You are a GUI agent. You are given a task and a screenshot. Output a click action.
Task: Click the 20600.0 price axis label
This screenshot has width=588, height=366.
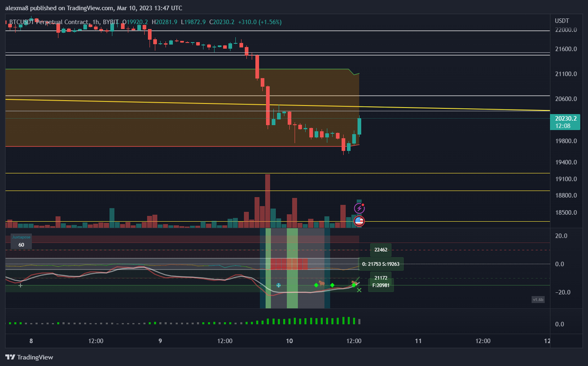pyautogui.click(x=566, y=99)
